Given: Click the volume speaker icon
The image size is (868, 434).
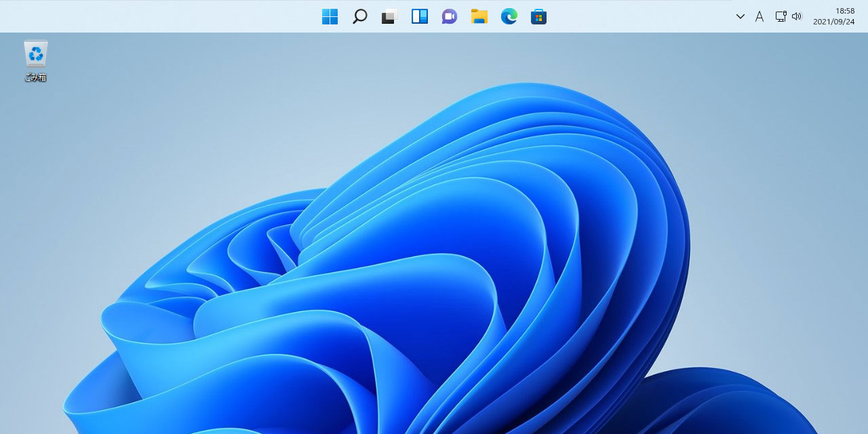Looking at the screenshot, I should [797, 16].
